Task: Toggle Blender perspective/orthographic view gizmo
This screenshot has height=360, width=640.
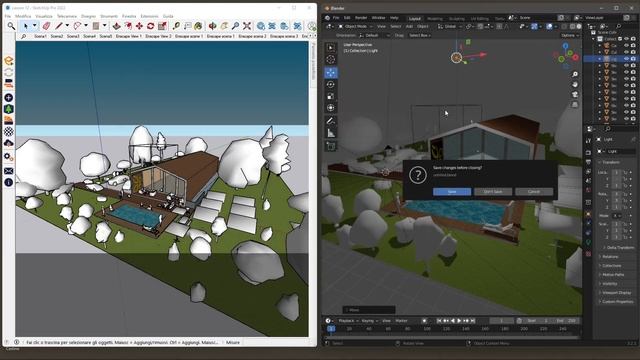Action: pyautogui.click(x=575, y=104)
